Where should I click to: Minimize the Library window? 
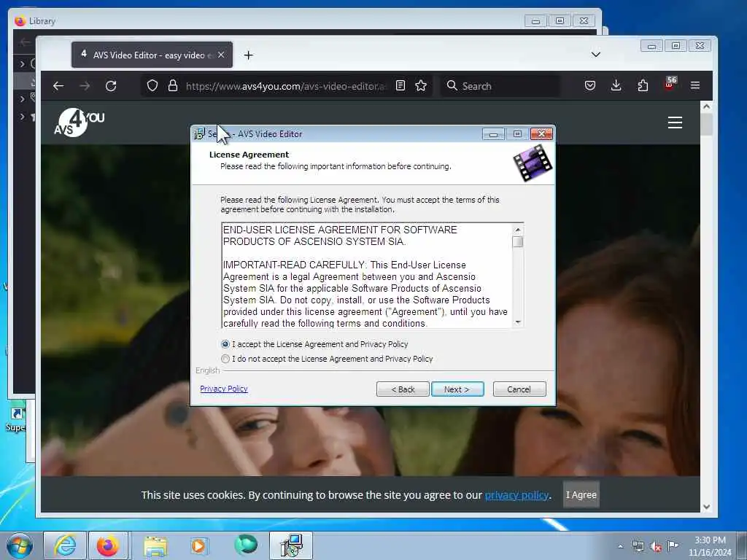tap(536, 21)
